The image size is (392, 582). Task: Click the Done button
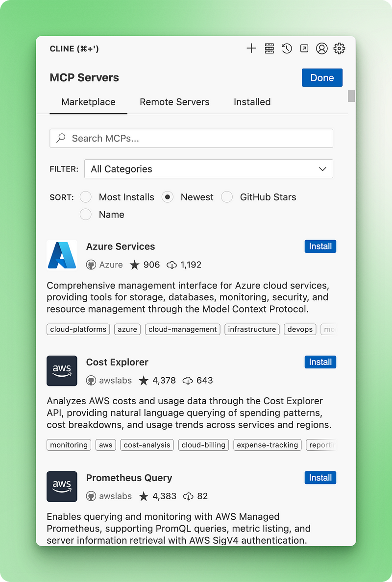(x=322, y=77)
